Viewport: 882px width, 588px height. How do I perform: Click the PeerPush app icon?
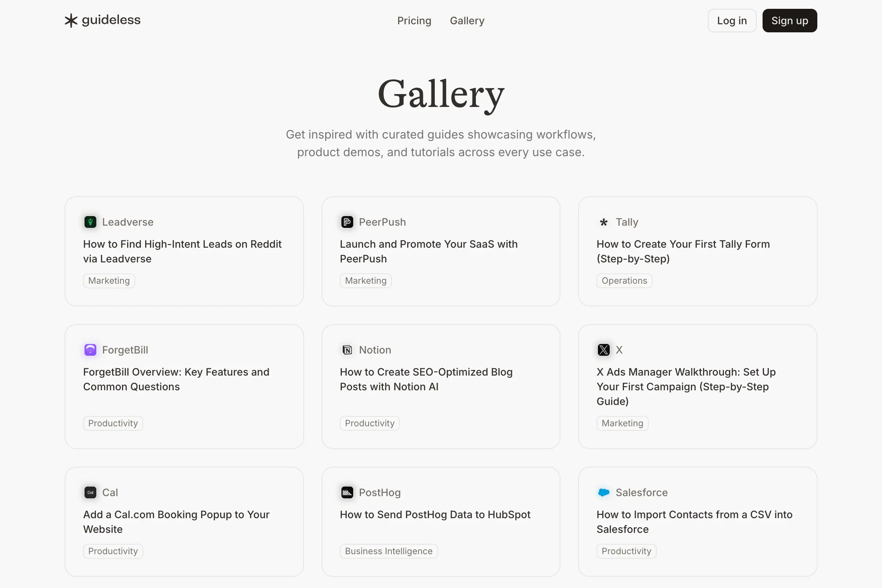tap(347, 222)
